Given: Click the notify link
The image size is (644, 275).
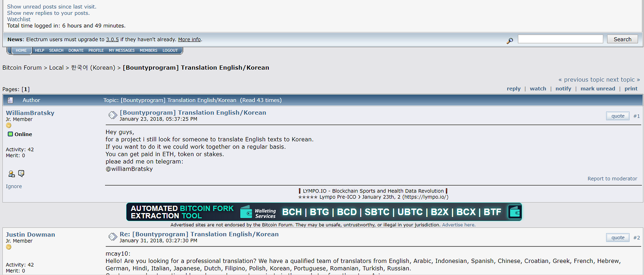Looking at the screenshot, I should click(563, 89).
